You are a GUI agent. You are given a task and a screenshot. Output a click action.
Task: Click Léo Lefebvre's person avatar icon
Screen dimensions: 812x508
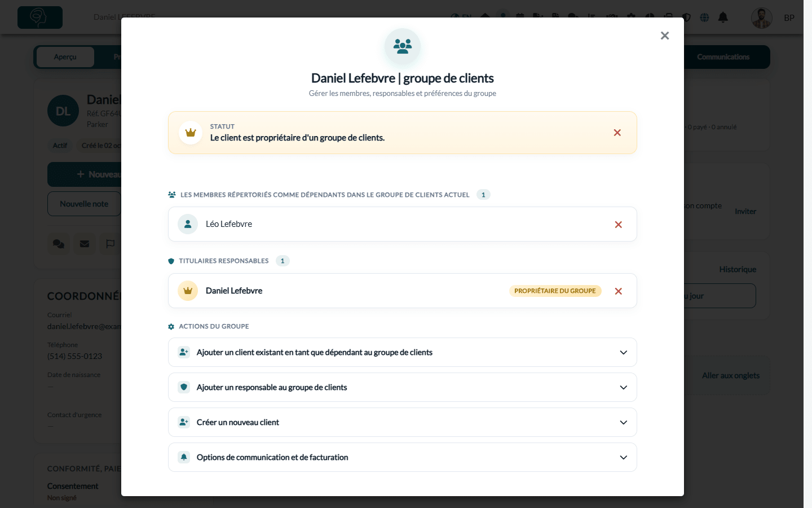point(188,224)
